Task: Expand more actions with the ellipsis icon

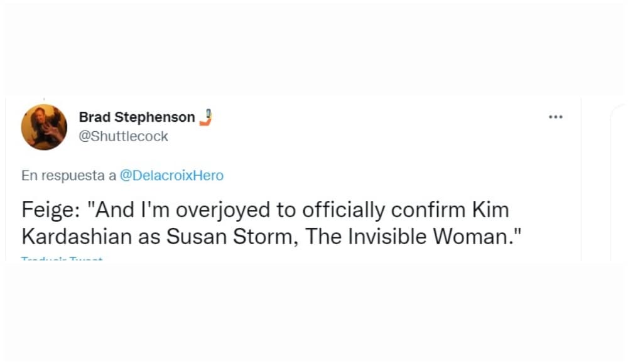Action: (555, 116)
